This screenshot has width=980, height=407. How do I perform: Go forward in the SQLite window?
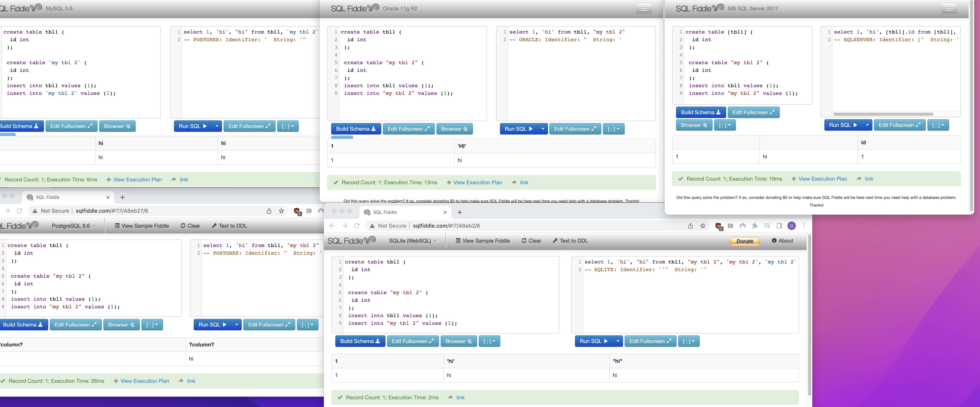[344, 226]
